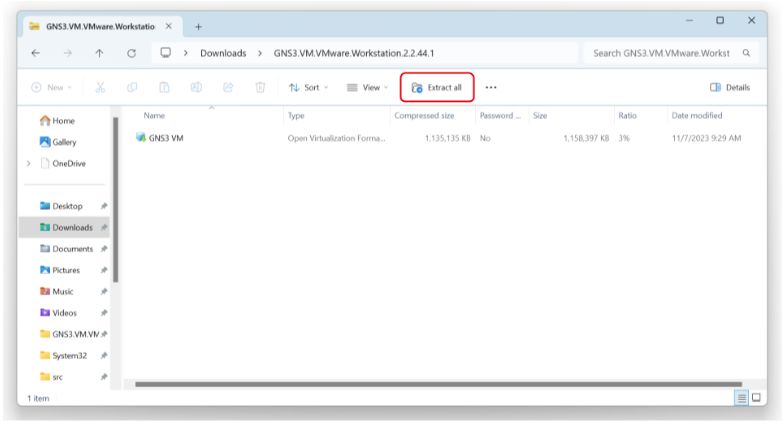
Task: Expand the chevron after the monitor icon
Action: point(186,53)
